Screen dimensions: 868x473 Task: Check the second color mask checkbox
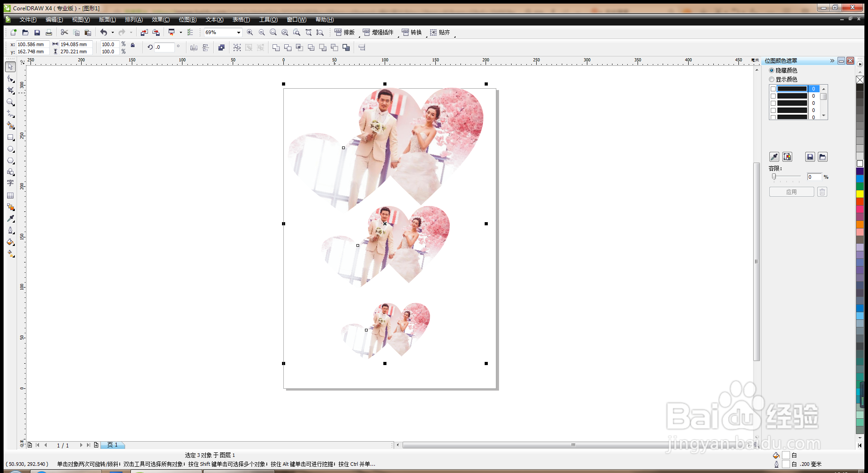point(773,96)
